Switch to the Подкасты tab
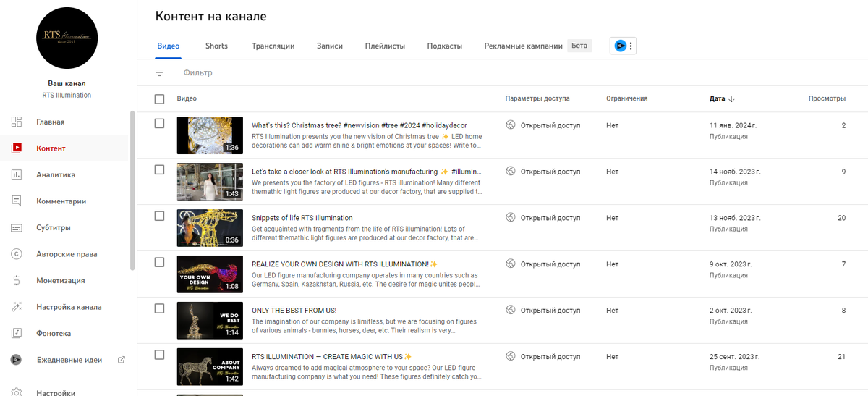Viewport: 868px width, 396px height. (x=444, y=46)
